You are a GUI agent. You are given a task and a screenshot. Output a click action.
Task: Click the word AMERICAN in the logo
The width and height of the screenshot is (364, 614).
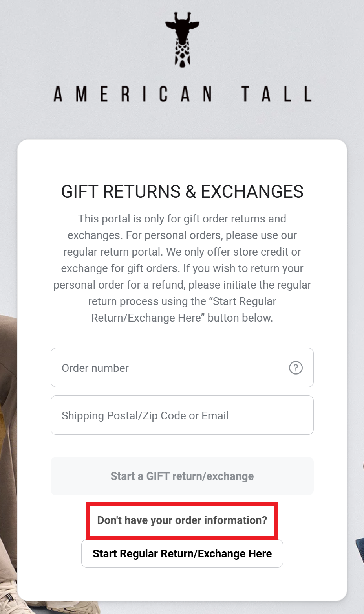[133, 94]
